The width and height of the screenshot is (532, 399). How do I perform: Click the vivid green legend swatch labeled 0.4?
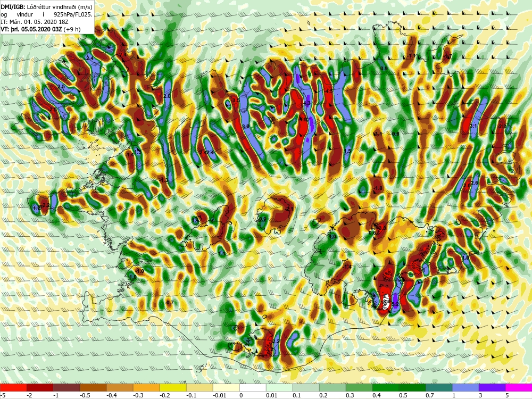pyautogui.click(x=386, y=387)
